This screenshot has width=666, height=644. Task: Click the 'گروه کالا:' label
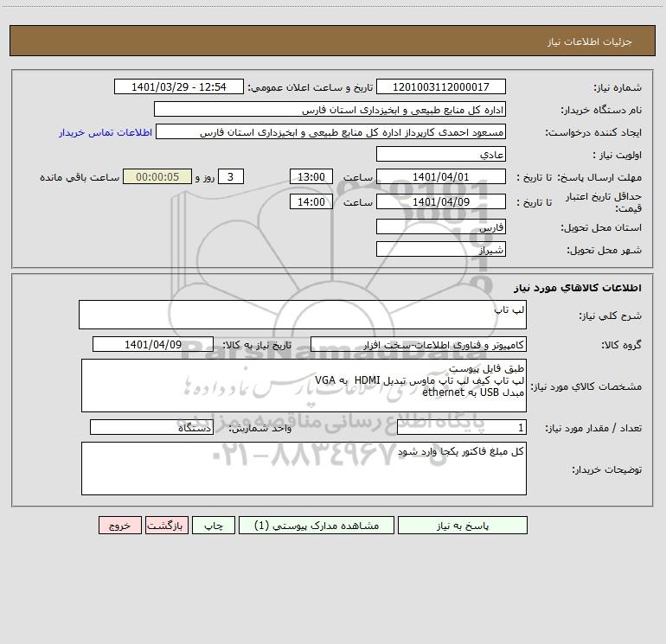pos(621,345)
